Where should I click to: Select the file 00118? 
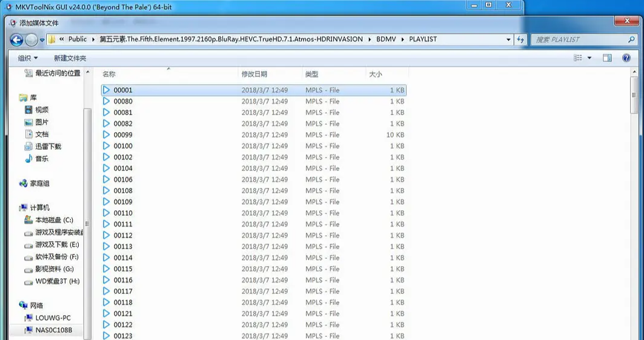pyautogui.click(x=253, y=302)
